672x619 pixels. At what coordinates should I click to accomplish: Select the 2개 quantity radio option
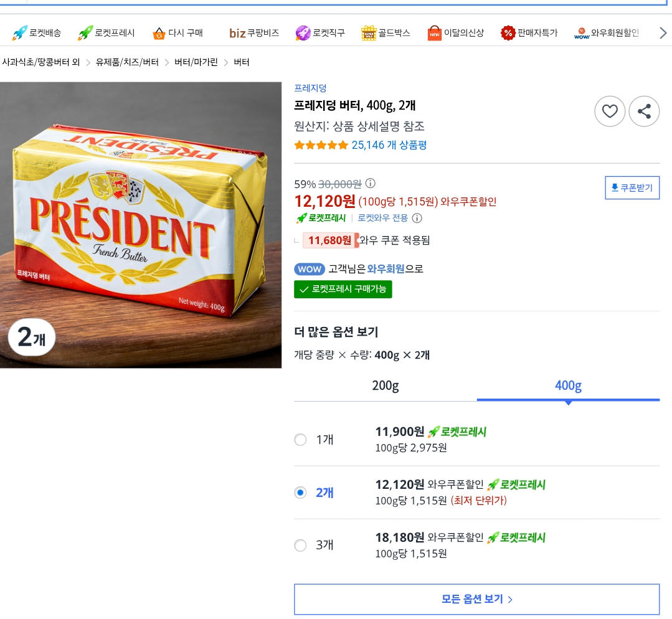pos(300,493)
